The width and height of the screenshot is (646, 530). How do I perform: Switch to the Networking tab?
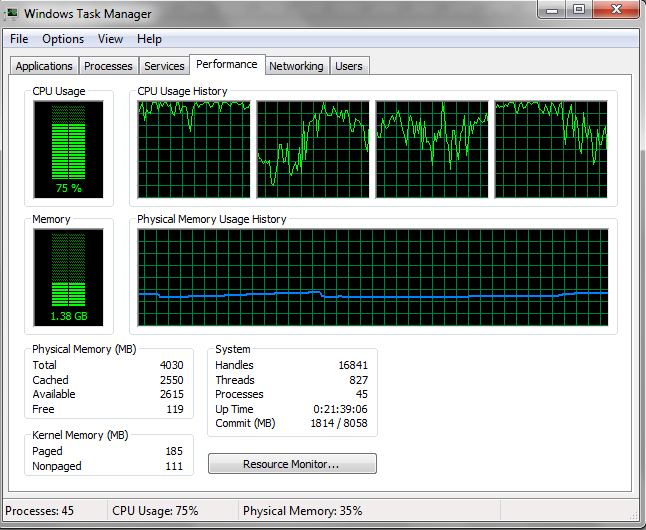tap(296, 66)
